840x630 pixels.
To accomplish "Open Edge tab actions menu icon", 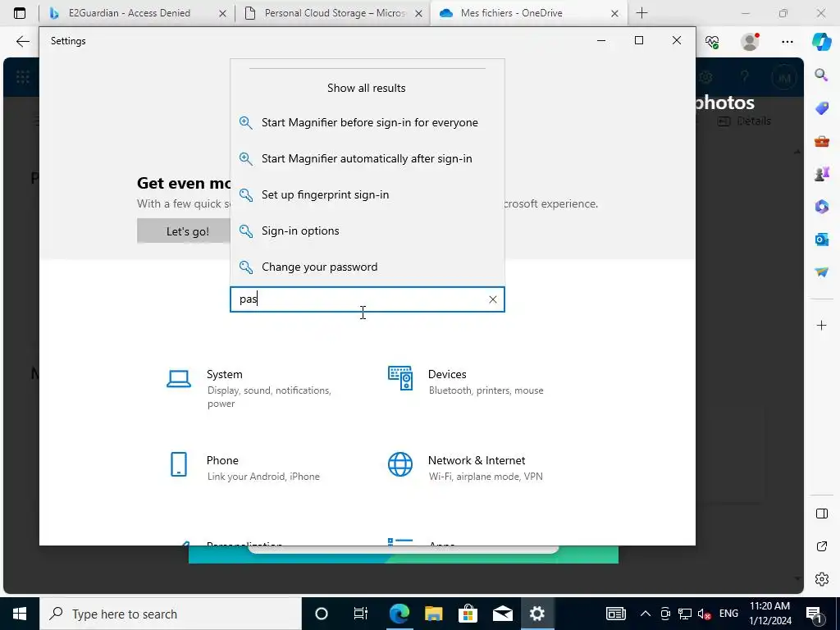I will tap(20, 13).
